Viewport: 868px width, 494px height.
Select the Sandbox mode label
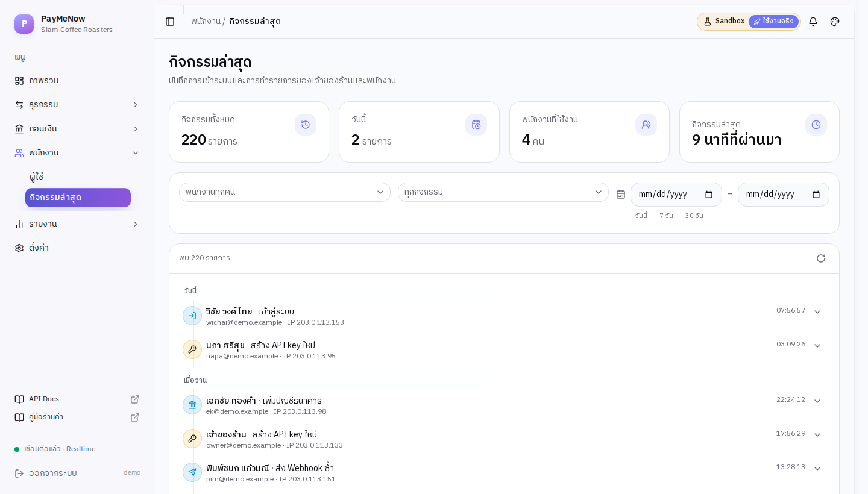tap(725, 22)
